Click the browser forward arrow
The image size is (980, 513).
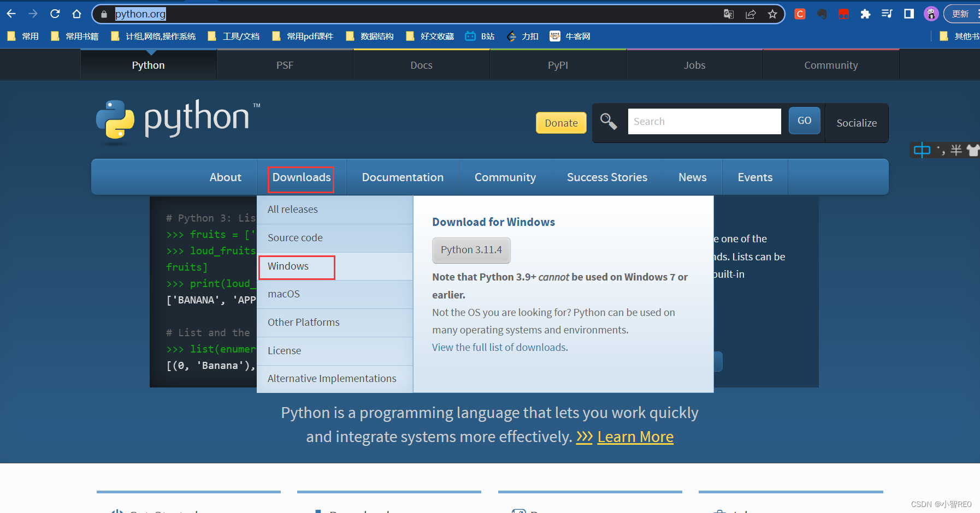[33, 14]
